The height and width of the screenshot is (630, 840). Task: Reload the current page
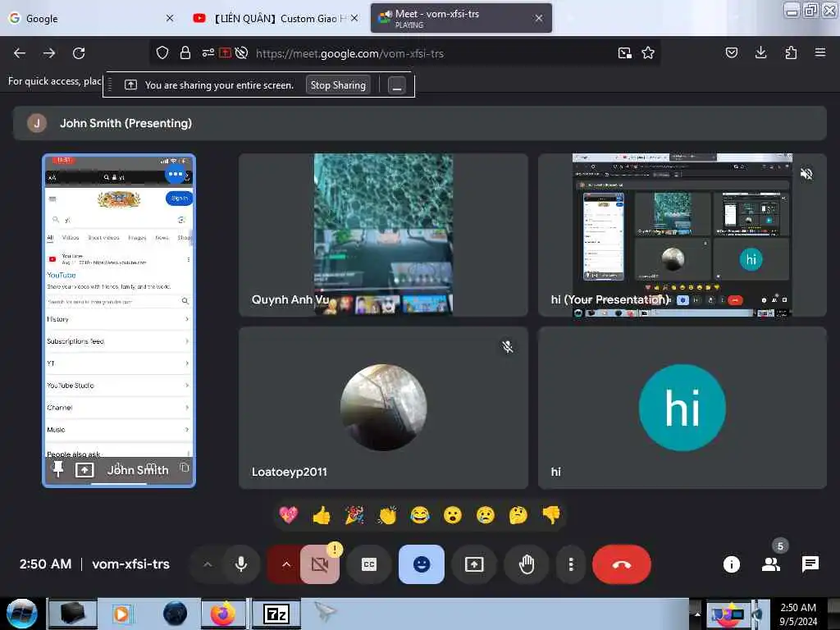coord(79,53)
